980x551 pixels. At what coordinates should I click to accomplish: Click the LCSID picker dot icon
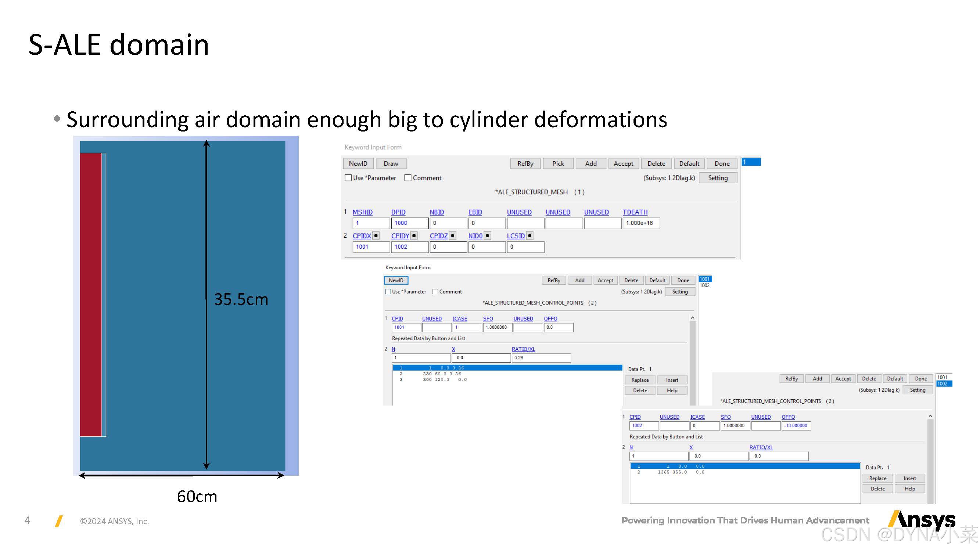[530, 236]
